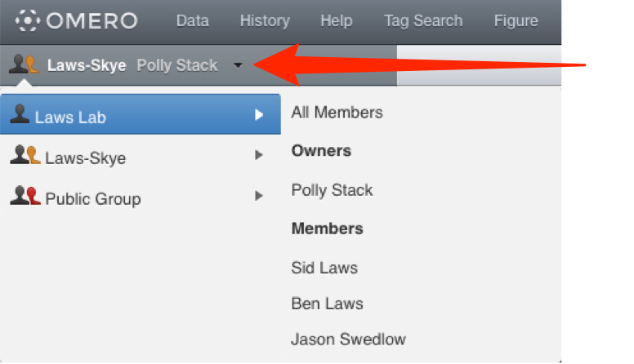Click the orange Laws-Skye group icon in list
This screenshot has width=634, height=364.
(25, 155)
